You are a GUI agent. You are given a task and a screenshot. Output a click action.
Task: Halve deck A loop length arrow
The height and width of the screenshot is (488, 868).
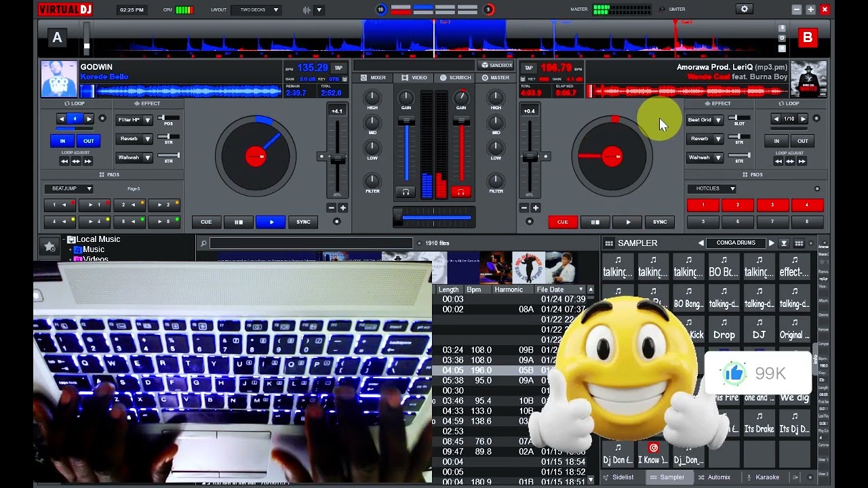(x=62, y=119)
